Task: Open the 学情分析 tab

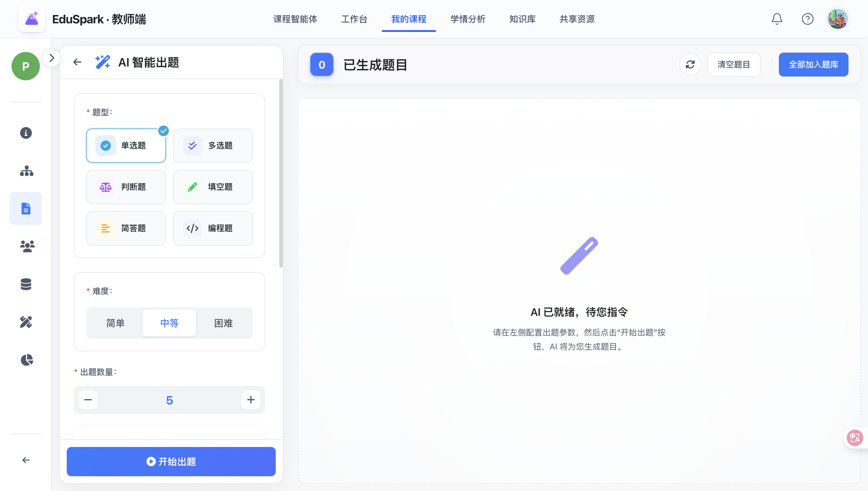Action: click(x=468, y=19)
